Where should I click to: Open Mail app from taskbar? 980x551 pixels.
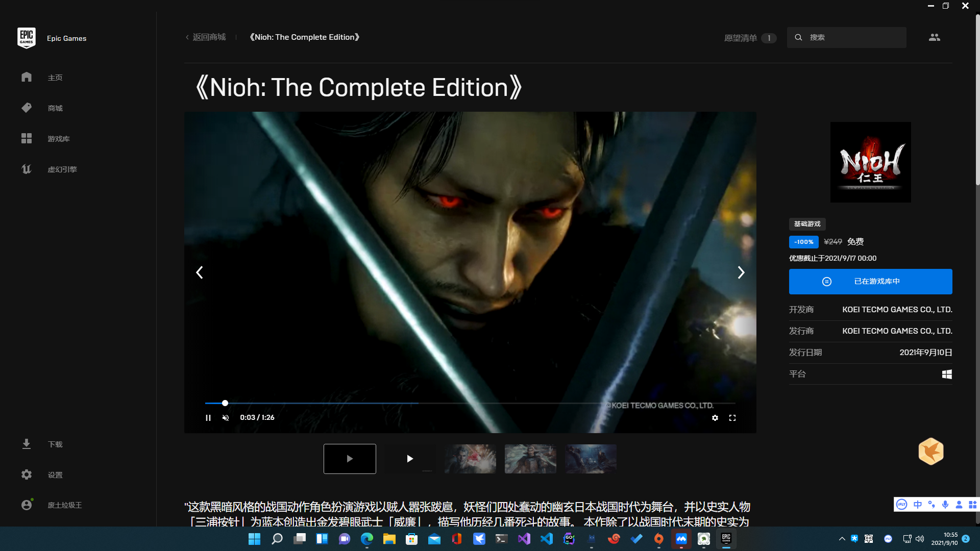pyautogui.click(x=434, y=539)
